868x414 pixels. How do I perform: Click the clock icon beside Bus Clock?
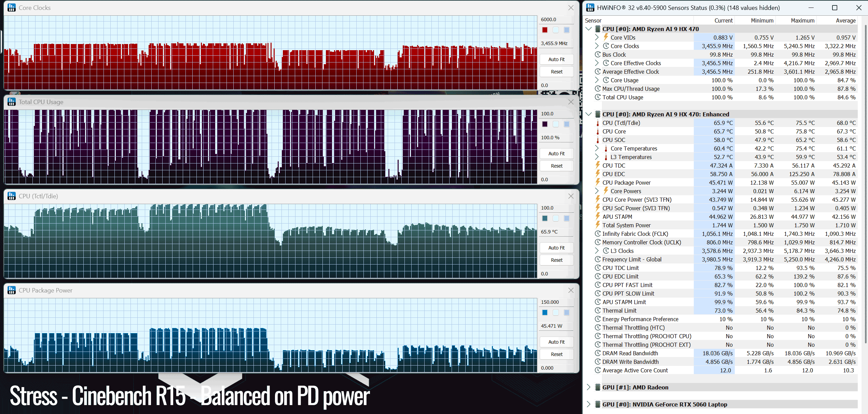click(597, 54)
